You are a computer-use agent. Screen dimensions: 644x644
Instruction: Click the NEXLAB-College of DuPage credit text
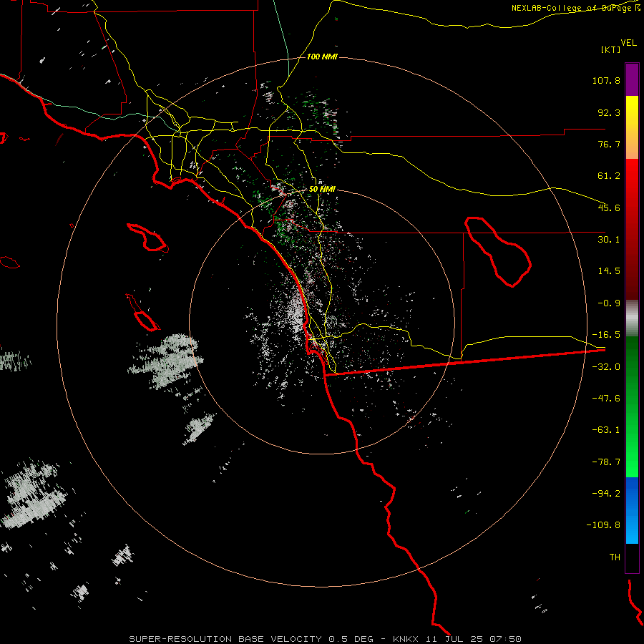(576, 8)
